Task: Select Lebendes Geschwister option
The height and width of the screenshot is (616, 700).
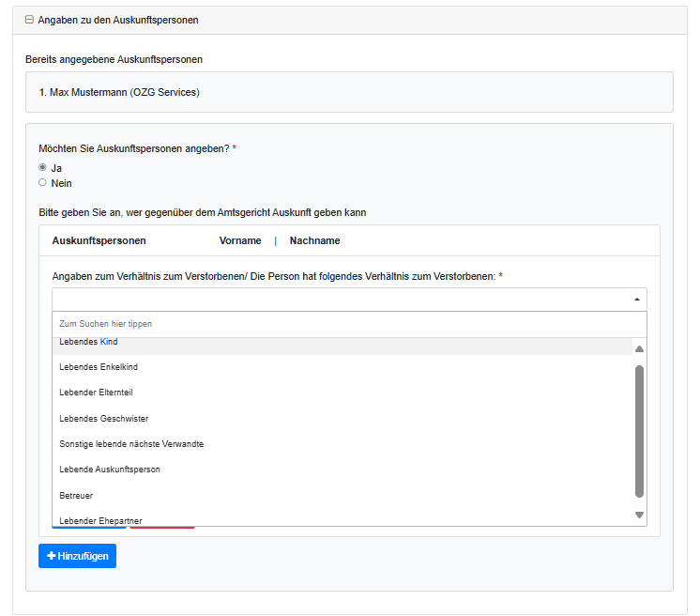Action: [103, 419]
